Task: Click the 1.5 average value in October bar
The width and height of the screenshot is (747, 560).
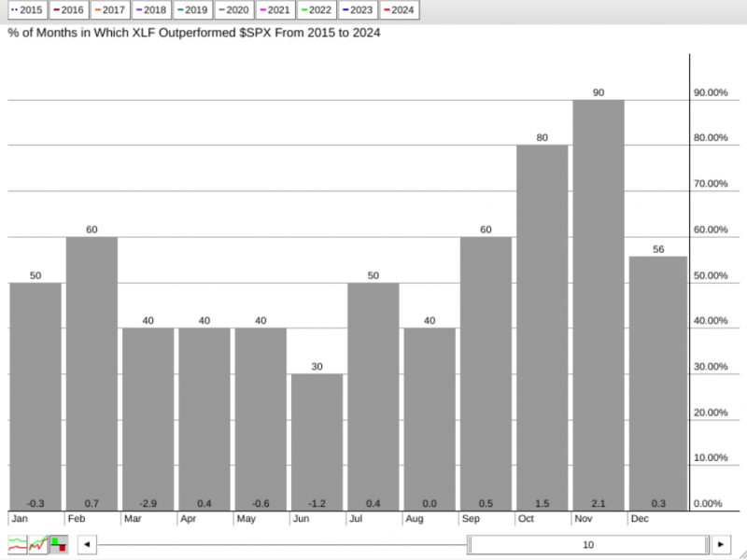Action: 543,503
